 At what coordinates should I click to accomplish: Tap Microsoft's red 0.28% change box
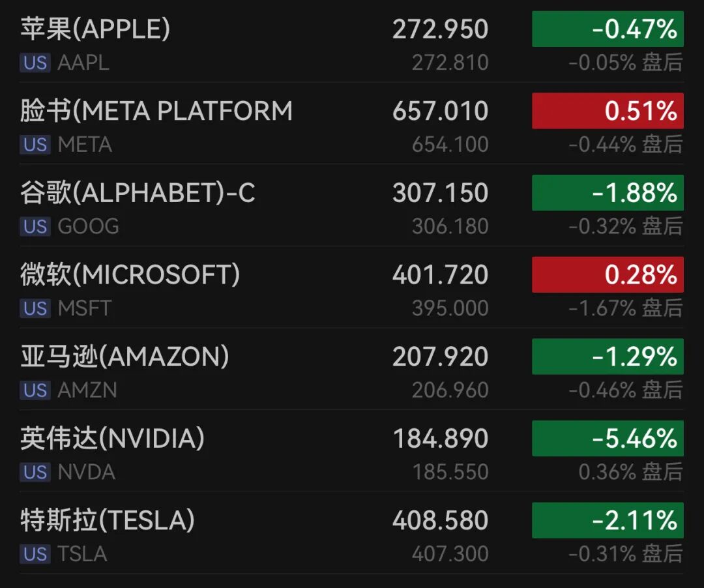[608, 274]
